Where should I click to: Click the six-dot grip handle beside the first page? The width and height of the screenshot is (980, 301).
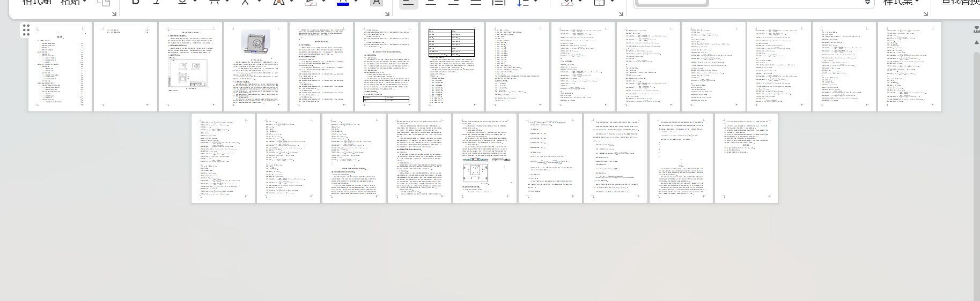click(x=26, y=30)
